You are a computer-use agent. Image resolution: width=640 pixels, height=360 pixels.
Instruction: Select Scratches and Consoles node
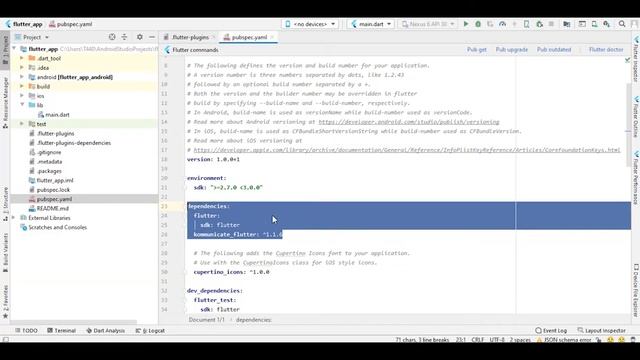pyautogui.click(x=53, y=227)
